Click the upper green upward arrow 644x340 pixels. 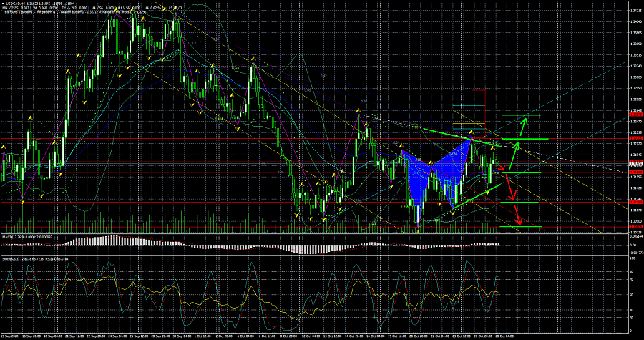point(525,127)
